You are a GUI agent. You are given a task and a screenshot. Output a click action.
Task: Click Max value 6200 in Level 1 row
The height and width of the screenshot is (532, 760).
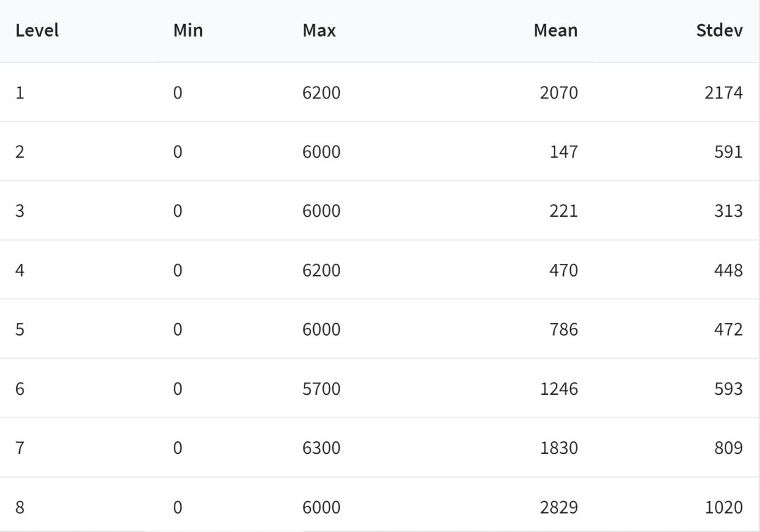pyautogui.click(x=321, y=92)
